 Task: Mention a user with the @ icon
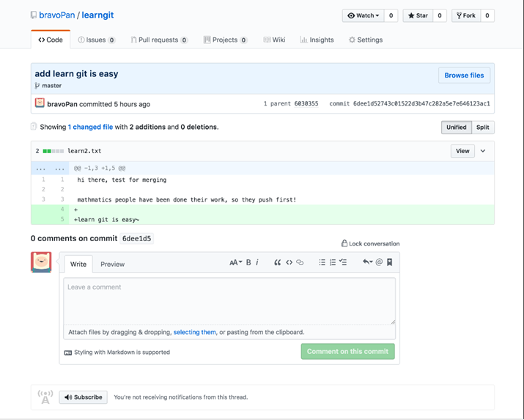[x=379, y=262]
